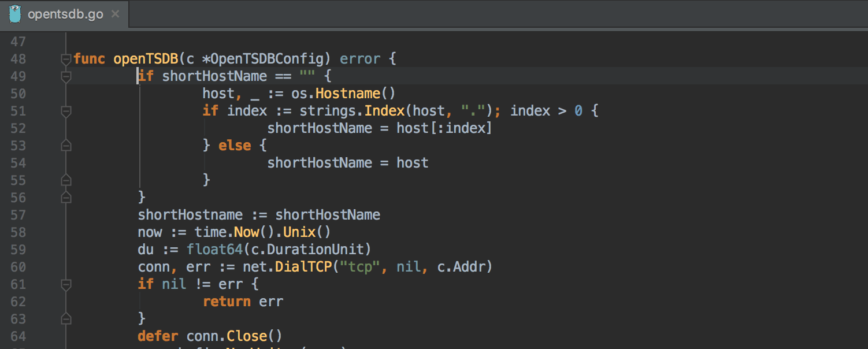The image size is (868, 349).
Task: Click the fold end marker on line 63
Action: 66,319
